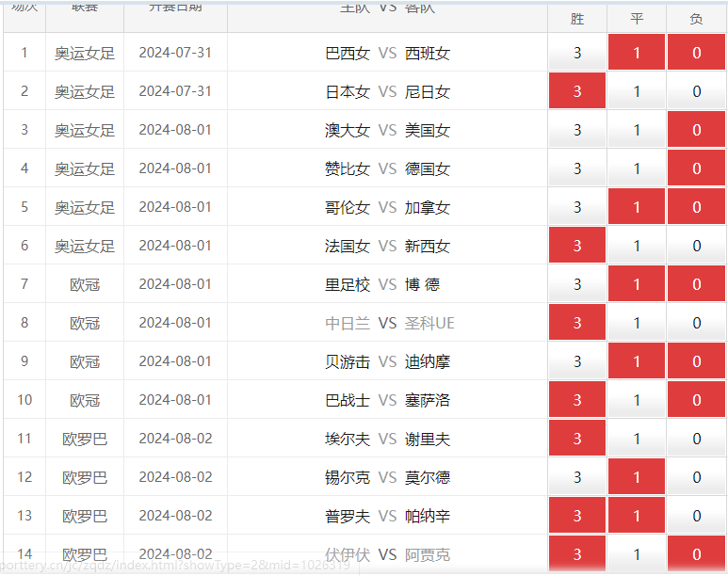Screen dimensions: 728x576
Task: Deselect draw option 1 for 巴西女 VS 西班女
Action: coord(637,53)
